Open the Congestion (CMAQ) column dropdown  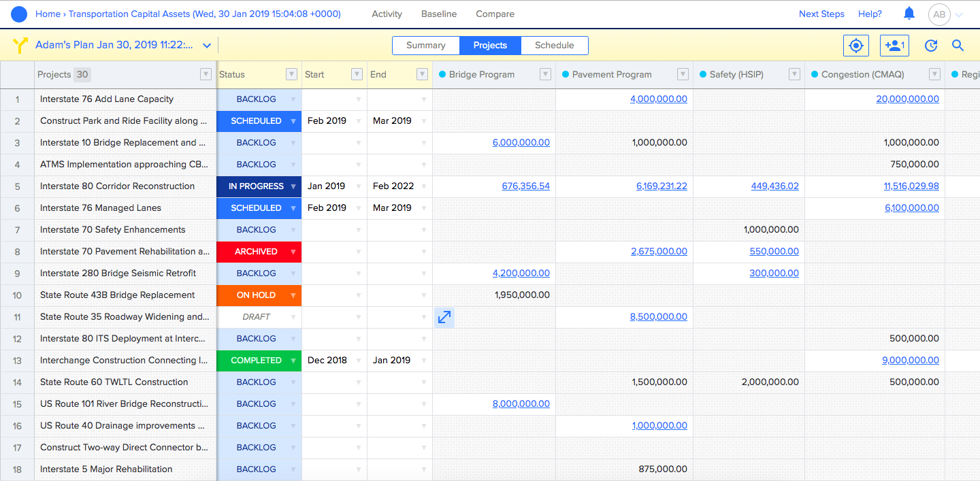point(934,74)
